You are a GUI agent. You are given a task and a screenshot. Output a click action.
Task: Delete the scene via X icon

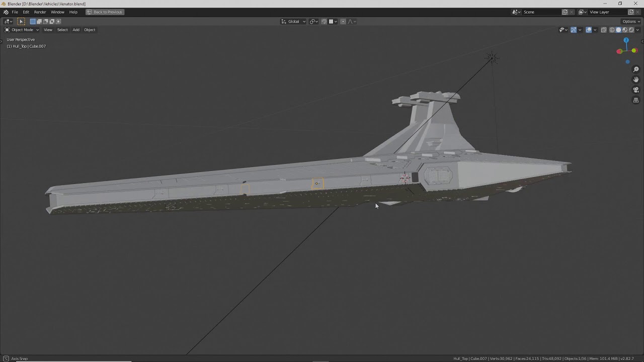pyautogui.click(x=572, y=12)
